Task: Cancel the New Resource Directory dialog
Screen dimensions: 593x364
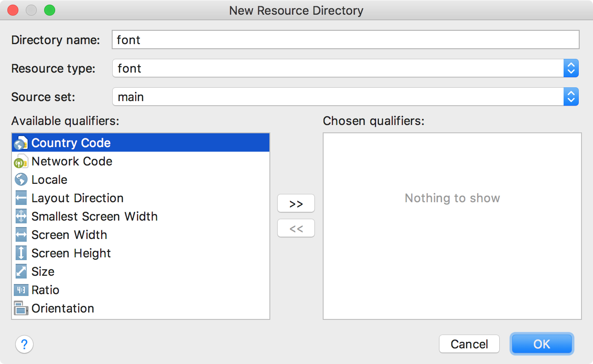Action: [x=469, y=343]
